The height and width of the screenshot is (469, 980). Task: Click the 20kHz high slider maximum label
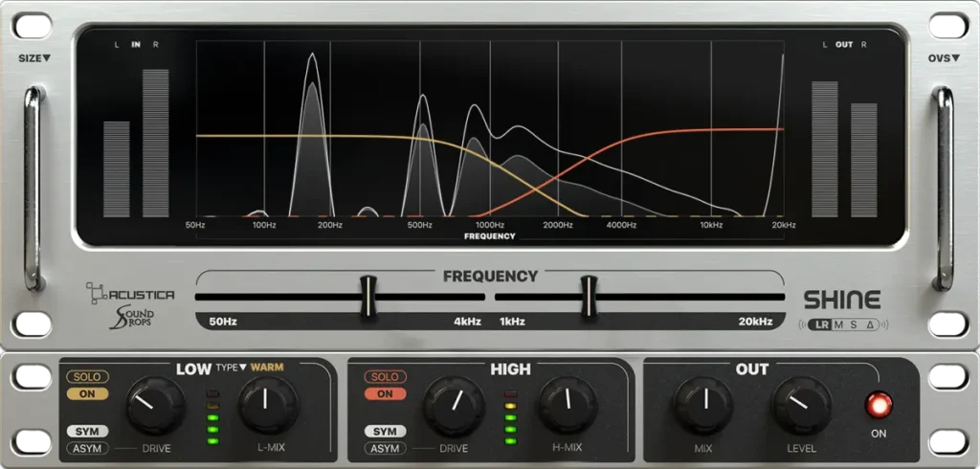click(x=755, y=322)
